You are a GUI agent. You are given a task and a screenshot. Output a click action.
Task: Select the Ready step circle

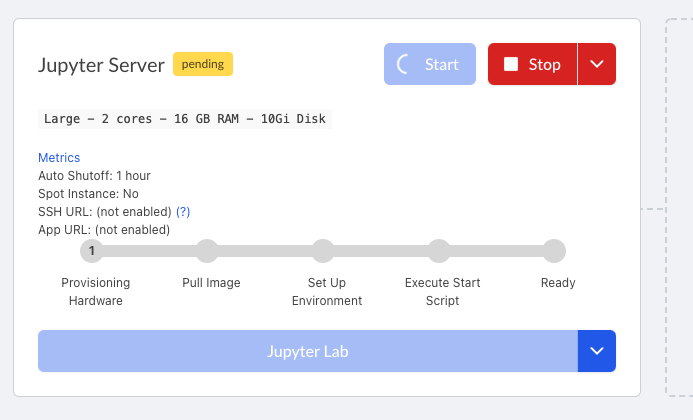(554, 251)
